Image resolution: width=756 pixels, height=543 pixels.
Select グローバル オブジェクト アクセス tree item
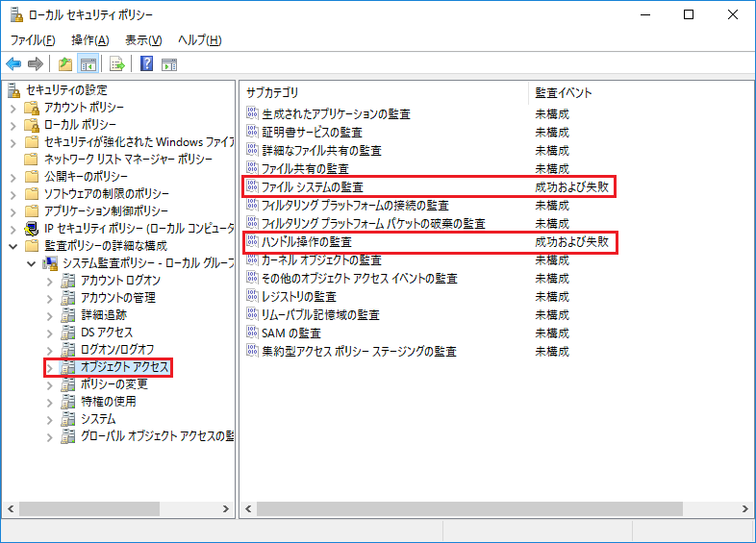[157, 436]
